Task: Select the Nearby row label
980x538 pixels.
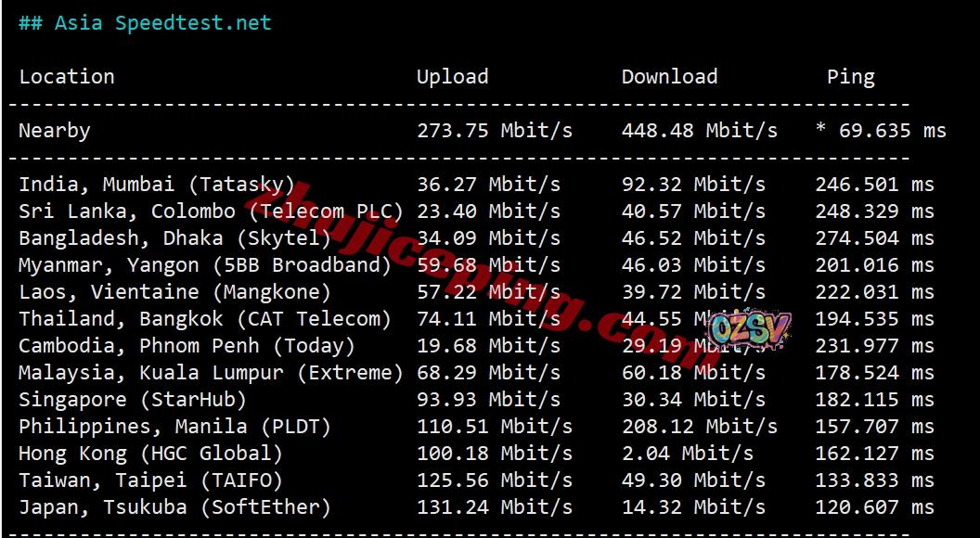Action: coord(55,131)
